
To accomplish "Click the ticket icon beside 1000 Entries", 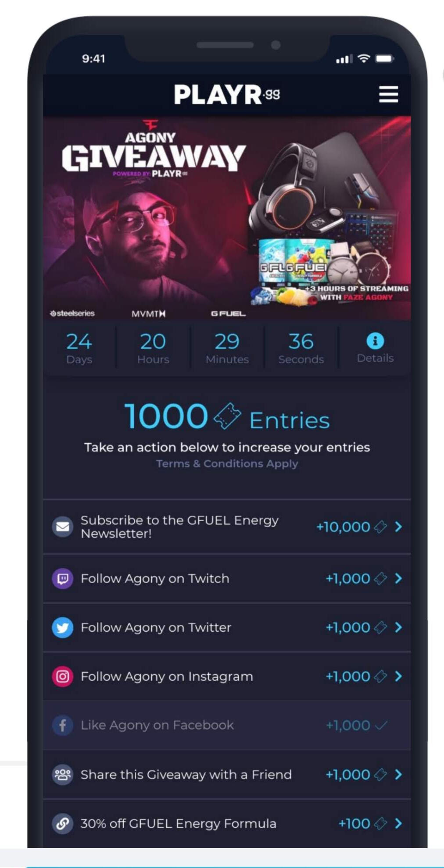I will [227, 416].
